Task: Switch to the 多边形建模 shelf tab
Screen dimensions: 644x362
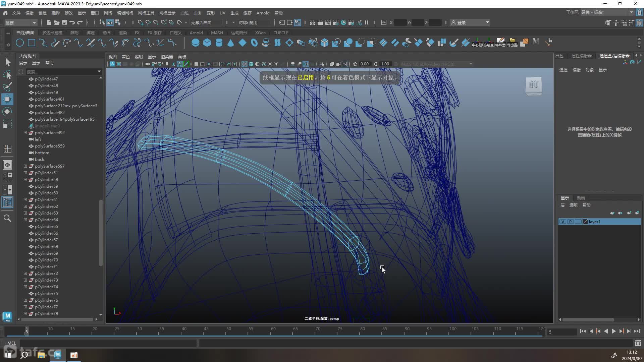Action: (x=52, y=33)
